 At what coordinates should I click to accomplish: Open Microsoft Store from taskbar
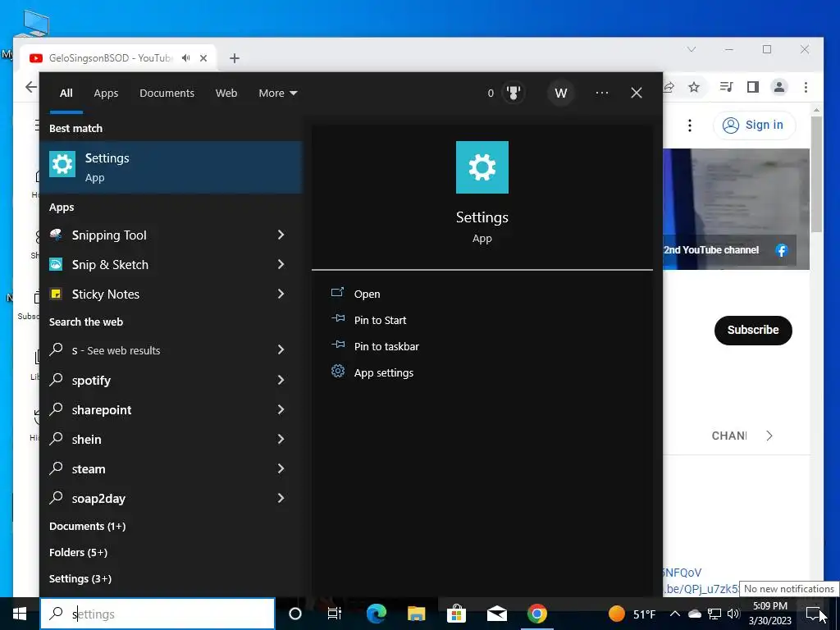(456, 614)
